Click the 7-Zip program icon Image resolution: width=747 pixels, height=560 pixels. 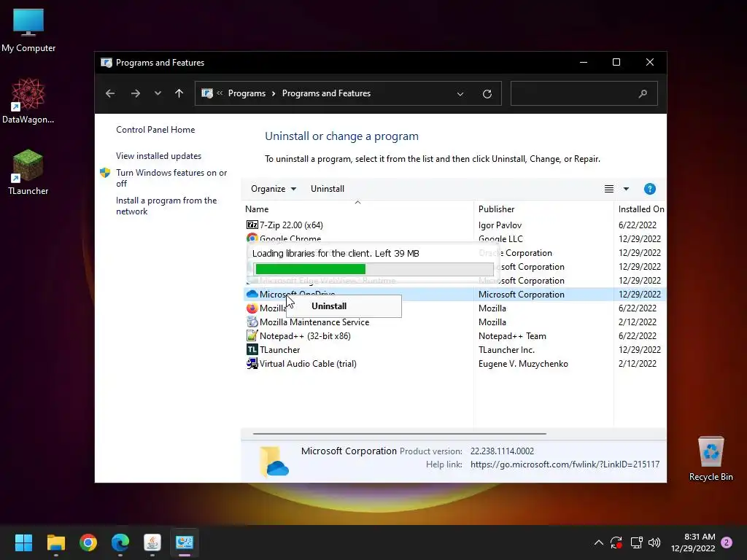tap(252, 225)
